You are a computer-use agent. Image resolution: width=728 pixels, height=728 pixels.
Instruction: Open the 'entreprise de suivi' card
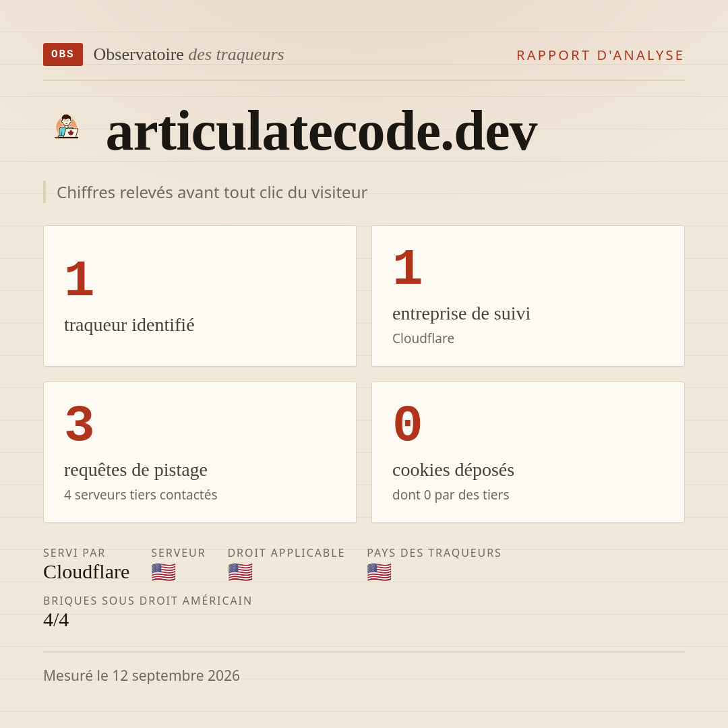click(528, 296)
